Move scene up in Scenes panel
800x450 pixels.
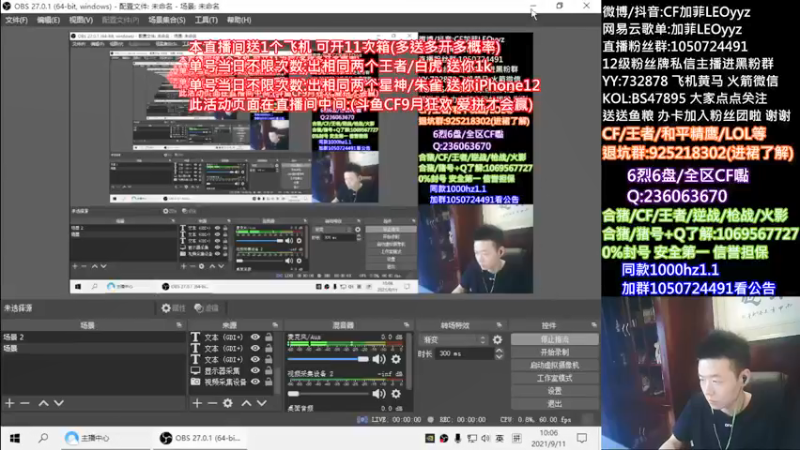[43, 403]
